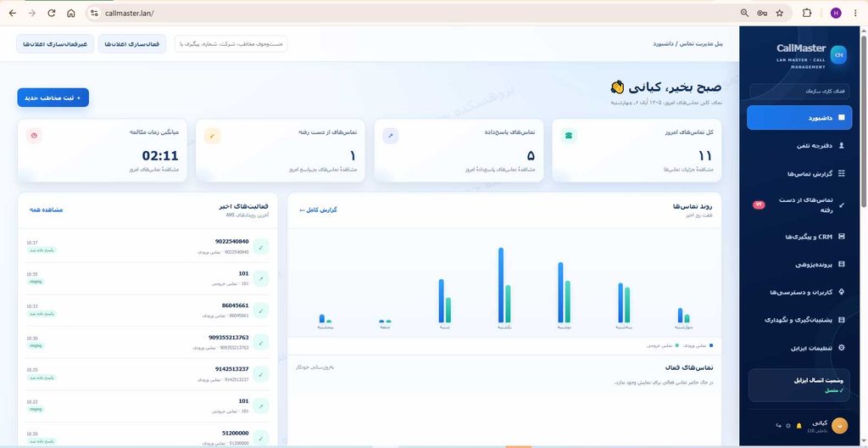This screenshot has width=868, height=448.
Task: Click the answered calls today card link
Action: point(500,169)
